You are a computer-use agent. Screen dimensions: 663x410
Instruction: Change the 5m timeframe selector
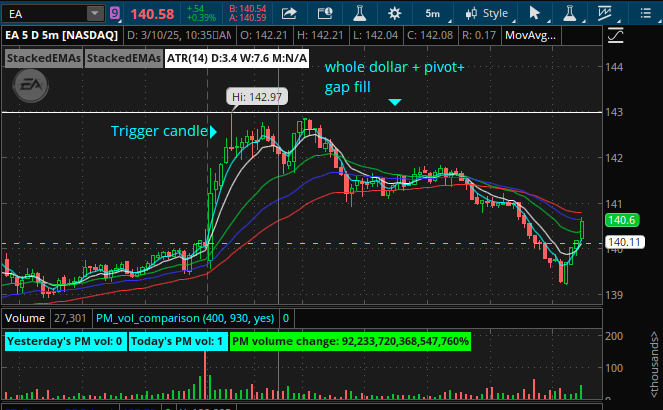click(433, 14)
